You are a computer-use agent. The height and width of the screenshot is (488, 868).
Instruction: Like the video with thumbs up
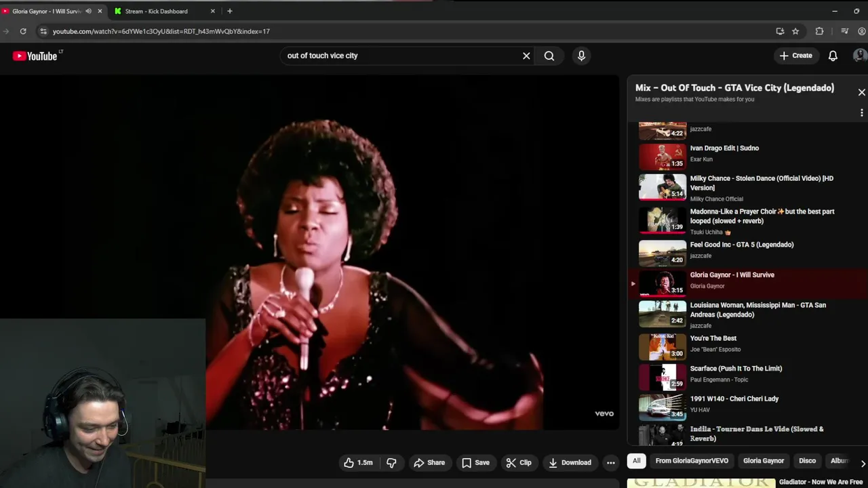(358, 462)
